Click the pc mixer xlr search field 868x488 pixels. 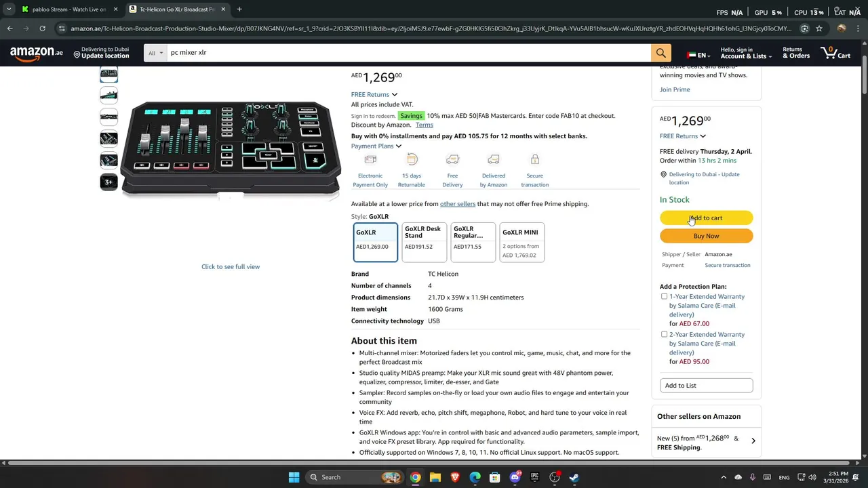[408, 53]
